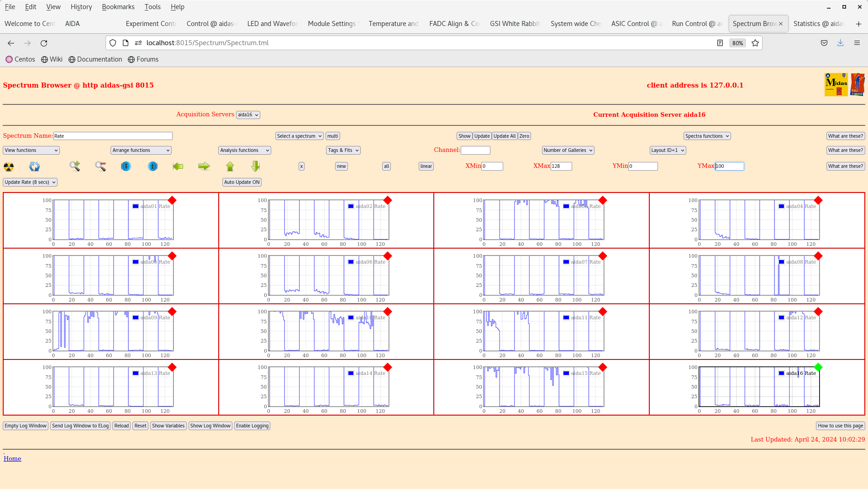Viewport: 868px width, 489px height.
Task: Toggle the linear scale option
Action: pos(426,166)
